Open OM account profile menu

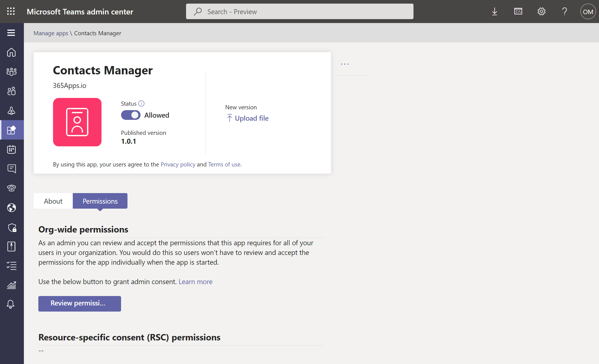click(x=588, y=12)
